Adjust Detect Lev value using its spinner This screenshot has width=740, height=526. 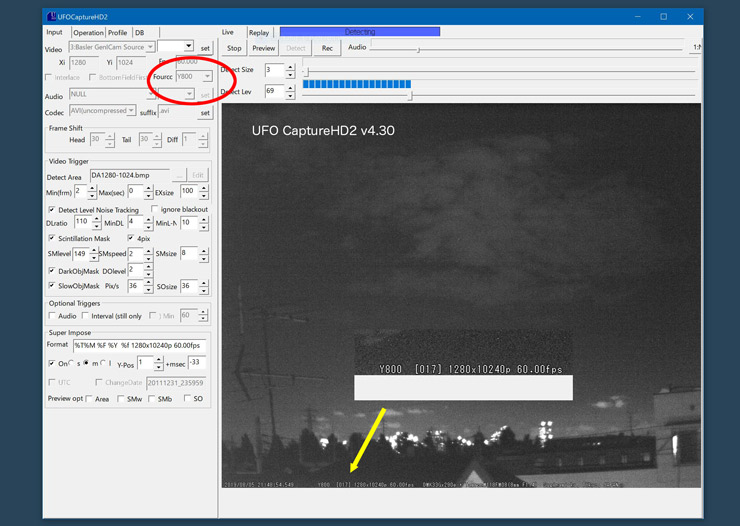click(x=290, y=91)
